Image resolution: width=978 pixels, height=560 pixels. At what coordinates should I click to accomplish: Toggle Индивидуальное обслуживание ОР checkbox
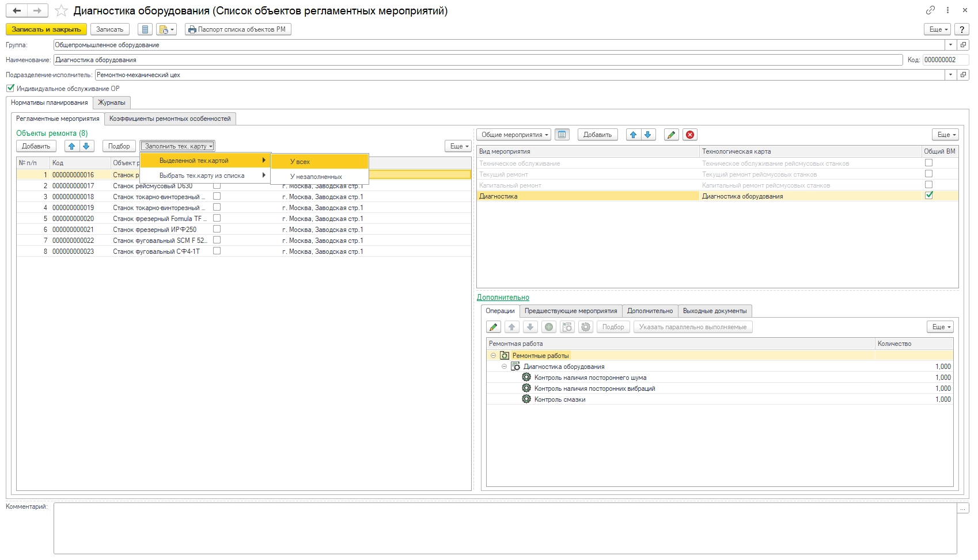pos(10,88)
